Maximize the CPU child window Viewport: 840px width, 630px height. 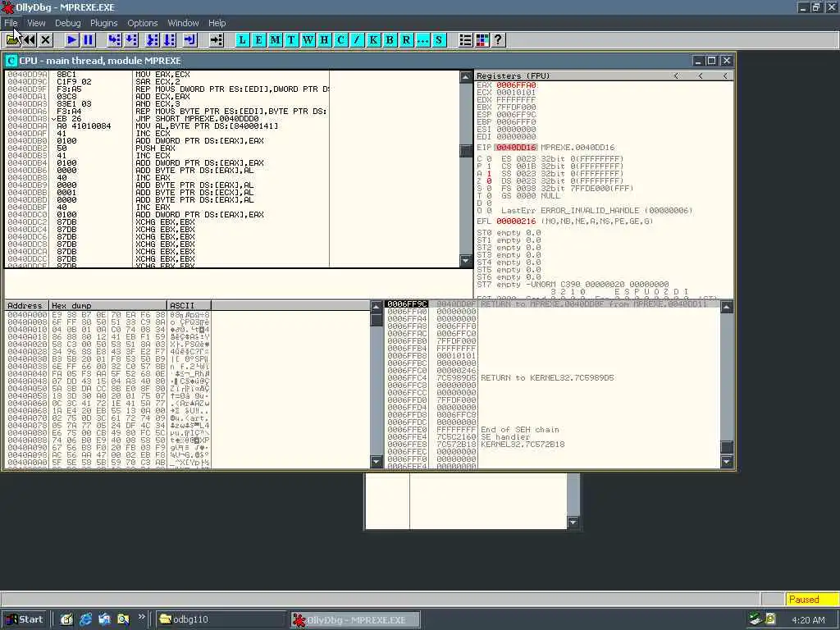(711, 61)
